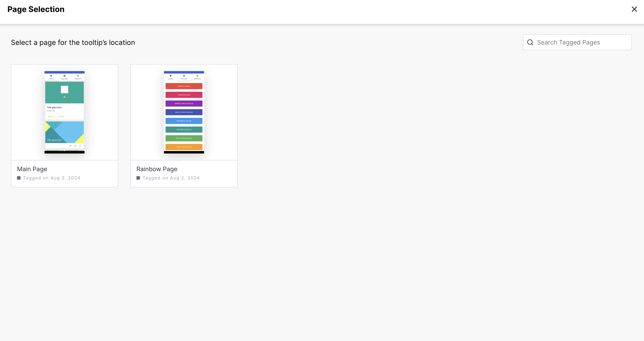Image resolution: width=644 pixels, height=341 pixels.
Task: Click the Page Selection heading
Action: click(36, 9)
